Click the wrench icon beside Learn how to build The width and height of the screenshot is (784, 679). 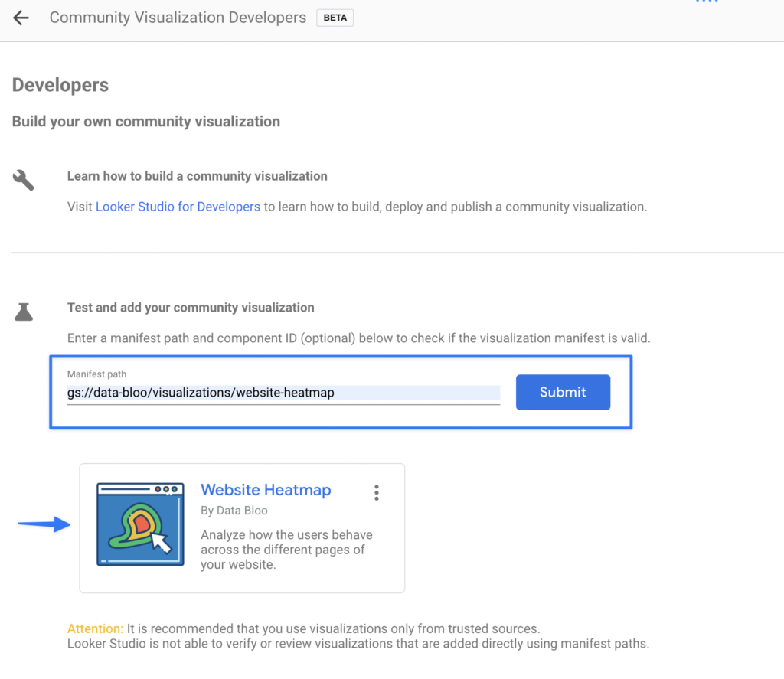pyautogui.click(x=24, y=180)
